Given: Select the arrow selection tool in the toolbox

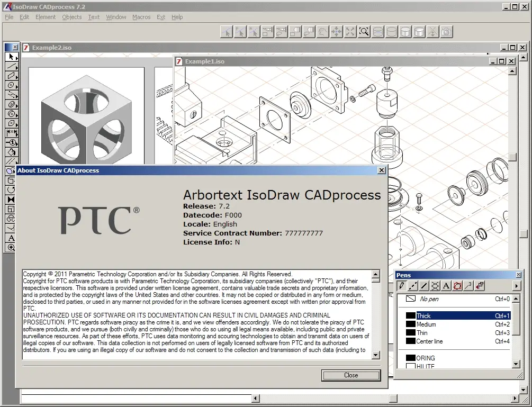Looking at the screenshot, I should 11,57.
